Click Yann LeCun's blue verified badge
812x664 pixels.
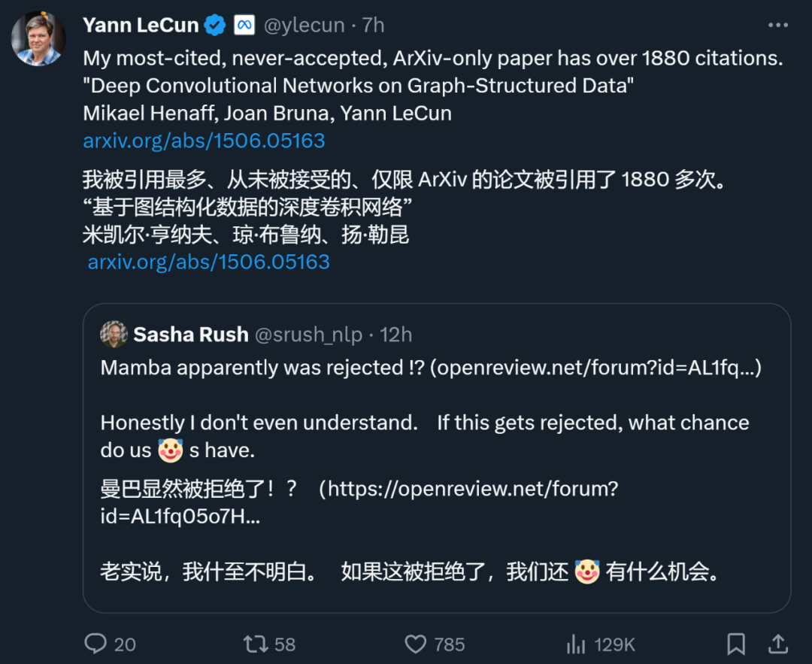(214, 24)
